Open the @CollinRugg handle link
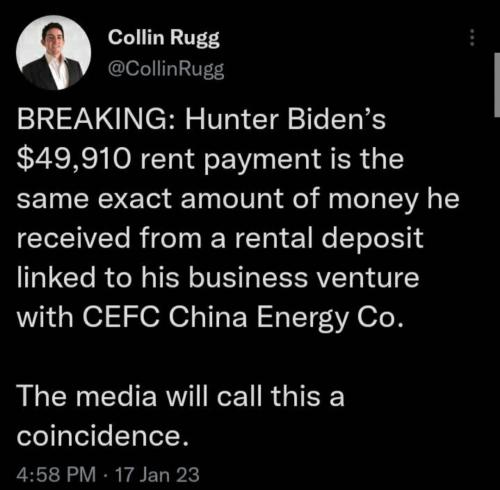Viewport: 500px width, 490px height. (166, 69)
